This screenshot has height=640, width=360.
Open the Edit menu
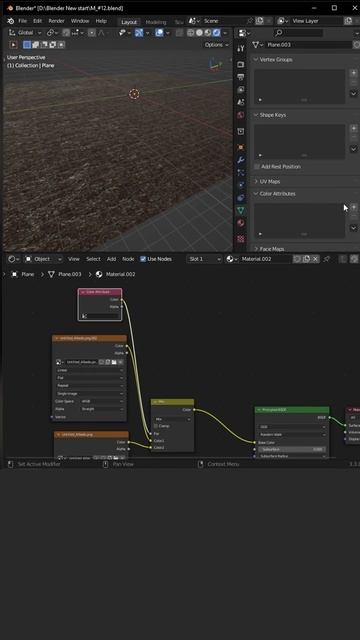pyautogui.click(x=38, y=21)
